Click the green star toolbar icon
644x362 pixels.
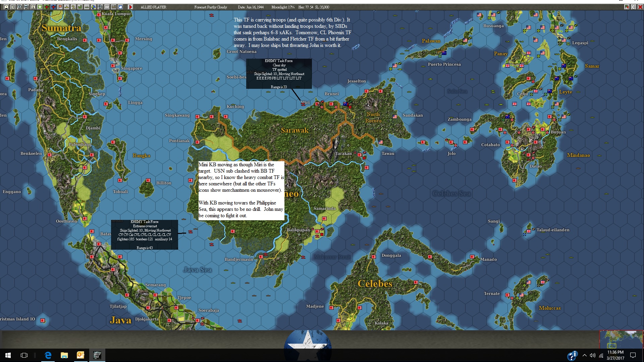click(x=40, y=7)
